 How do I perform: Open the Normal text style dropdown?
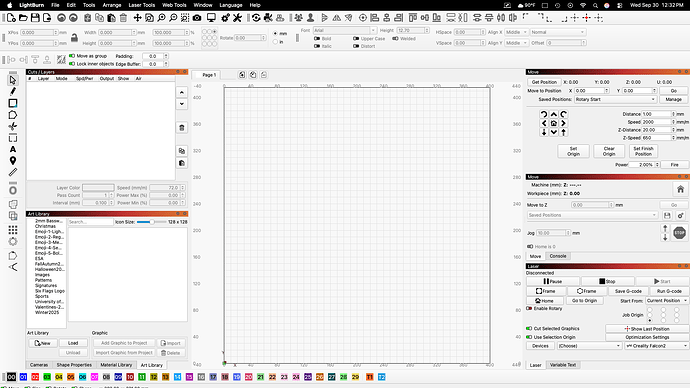(x=558, y=32)
